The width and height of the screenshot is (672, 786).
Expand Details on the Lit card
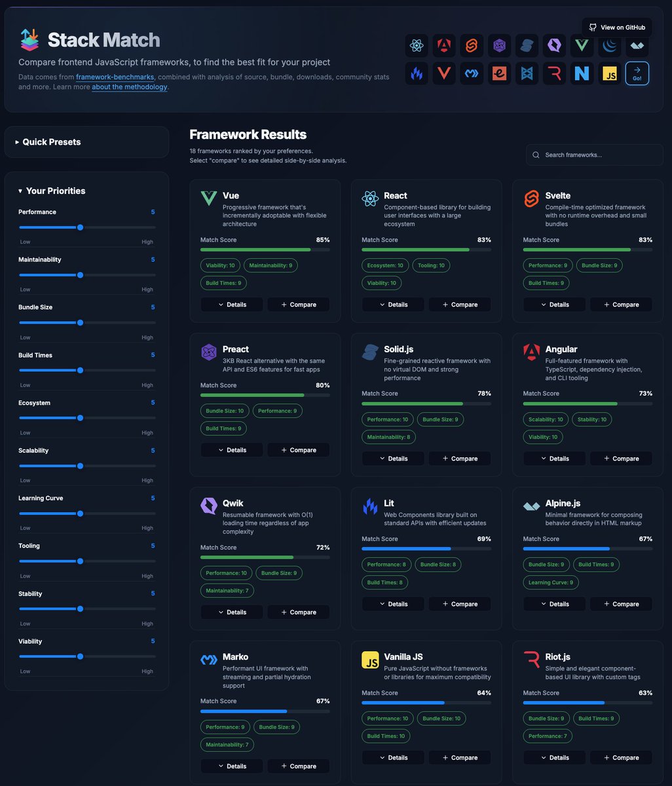pyautogui.click(x=393, y=604)
